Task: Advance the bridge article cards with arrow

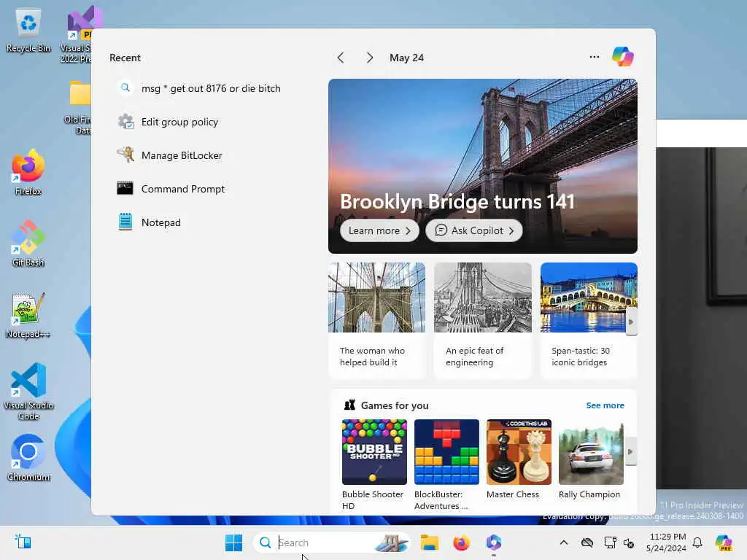Action: coord(631,322)
